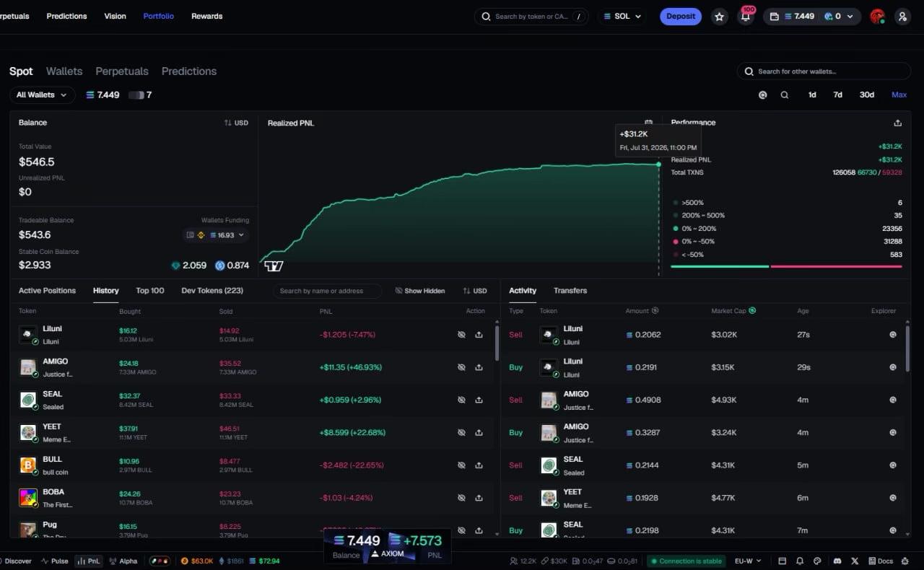
Task: Hide the BULL token in History
Action: pos(461,465)
